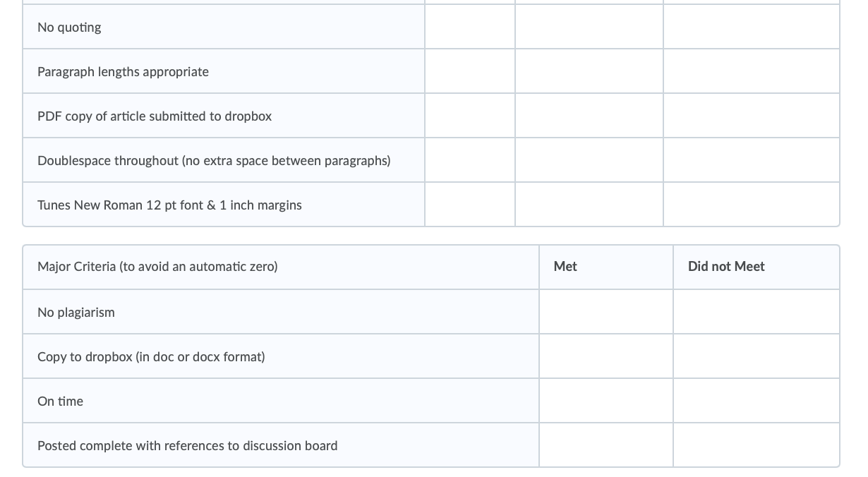Click "Posted complete with references" criterion label
The image size is (868, 477).
(x=187, y=446)
